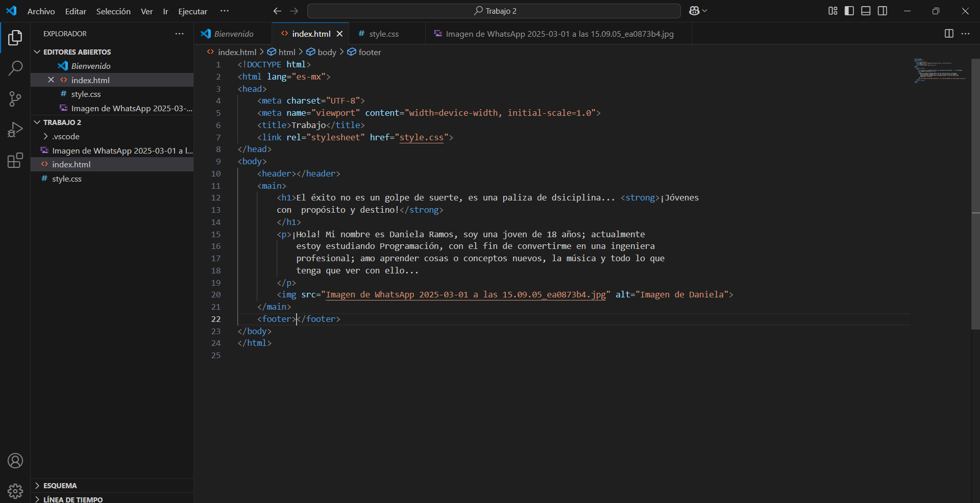Viewport: 980px width, 503px height.
Task: Open the Copilot icon menu
Action: (x=698, y=11)
